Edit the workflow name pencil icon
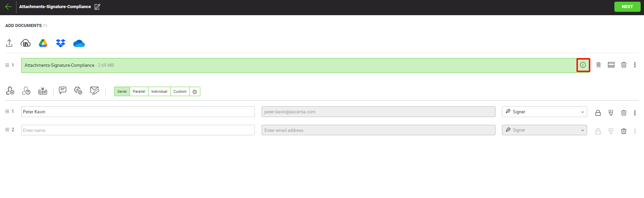Viewport: 644px width, 198px height. (97, 7)
